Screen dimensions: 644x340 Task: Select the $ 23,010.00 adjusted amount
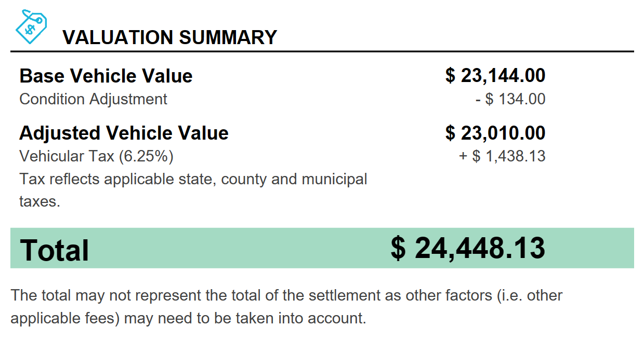[x=495, y=133]
